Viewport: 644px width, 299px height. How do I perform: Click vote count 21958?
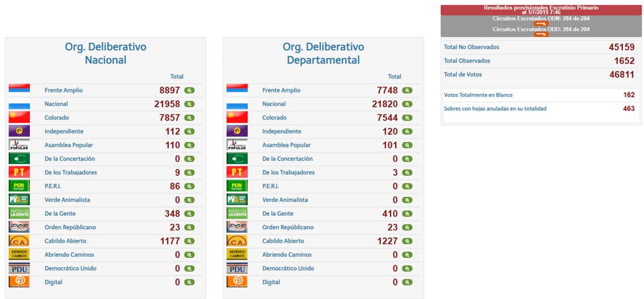click(x=167, y=104)
